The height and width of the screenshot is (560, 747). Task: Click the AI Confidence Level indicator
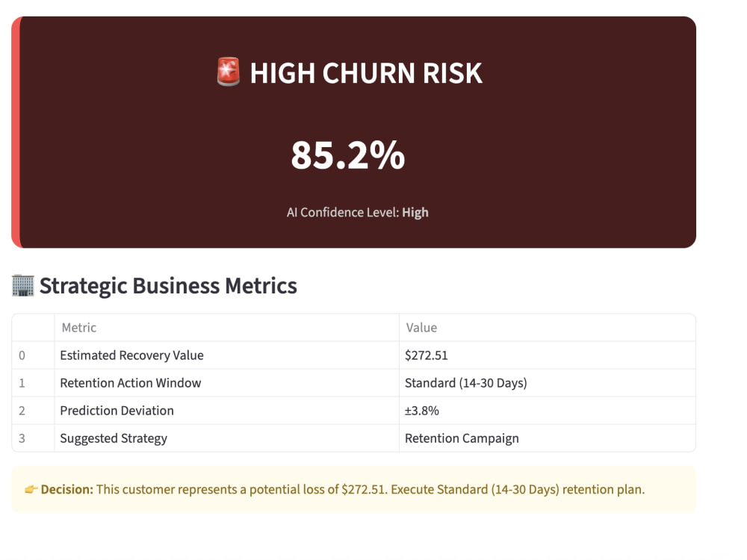click(357, 212)
